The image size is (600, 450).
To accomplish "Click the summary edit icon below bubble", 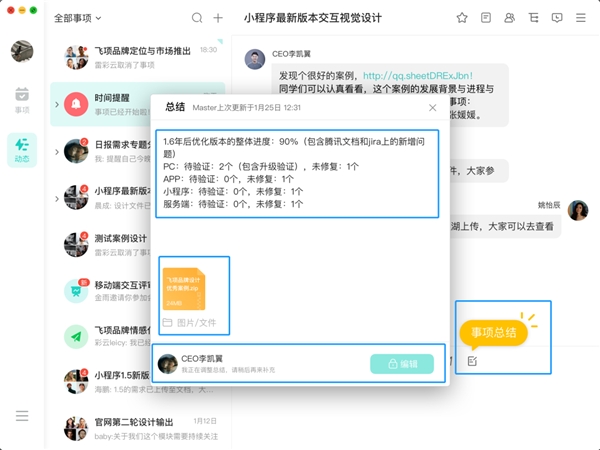I will (472, 361).
